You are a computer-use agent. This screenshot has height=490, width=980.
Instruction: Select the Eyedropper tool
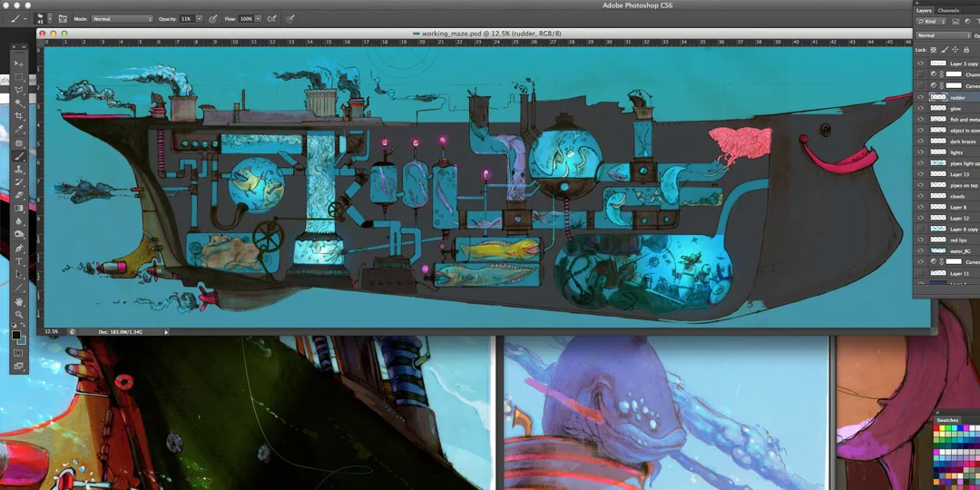[19, 130]
